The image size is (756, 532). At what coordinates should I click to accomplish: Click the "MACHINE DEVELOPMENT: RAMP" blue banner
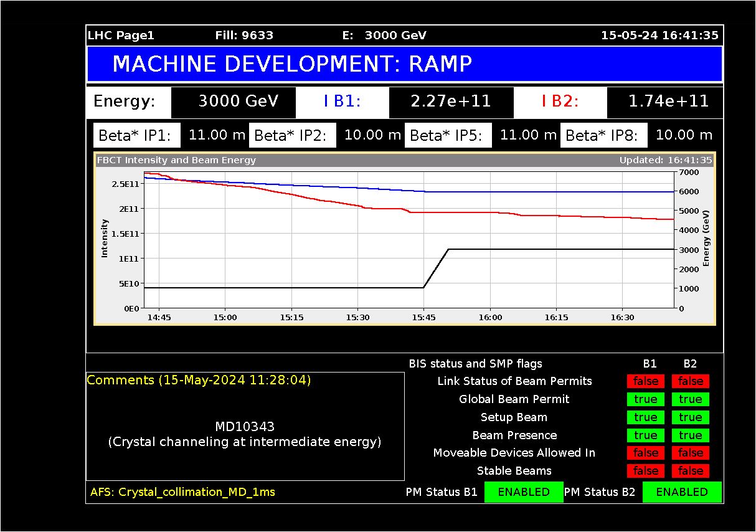point(405,64)
